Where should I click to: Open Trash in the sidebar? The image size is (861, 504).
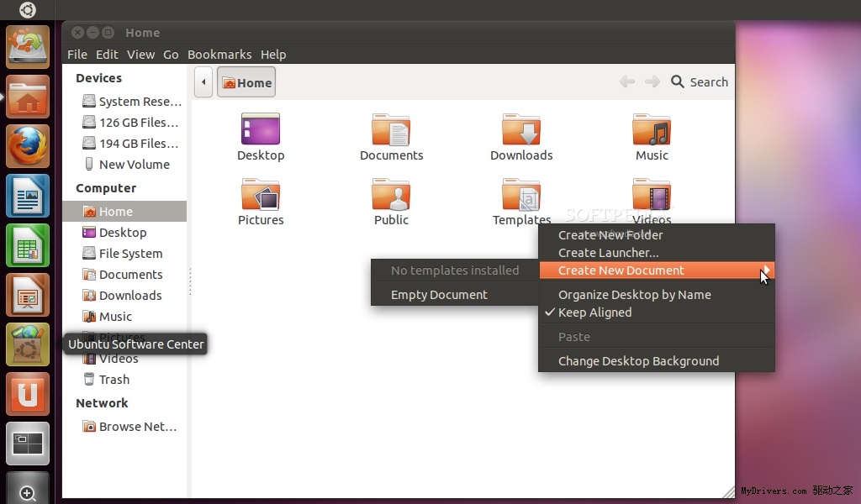click(114, 380)
